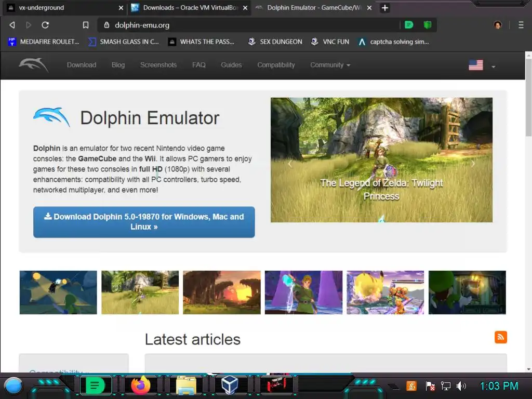
Task: Open the Start orb in taskbar
Action: click(13, 386)
